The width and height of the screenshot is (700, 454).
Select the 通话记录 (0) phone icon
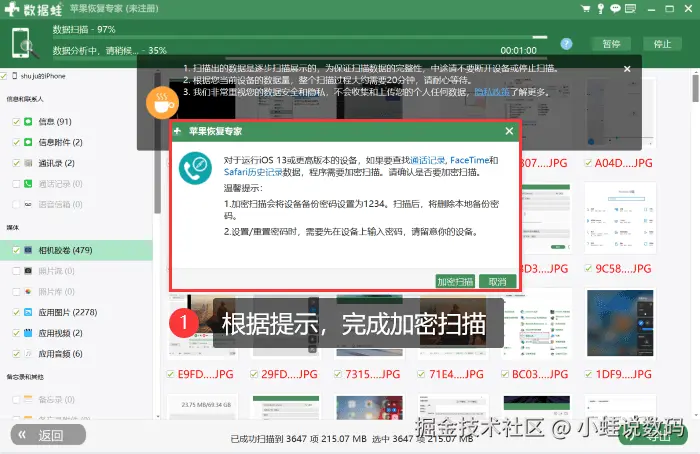[x=28, y=183]
